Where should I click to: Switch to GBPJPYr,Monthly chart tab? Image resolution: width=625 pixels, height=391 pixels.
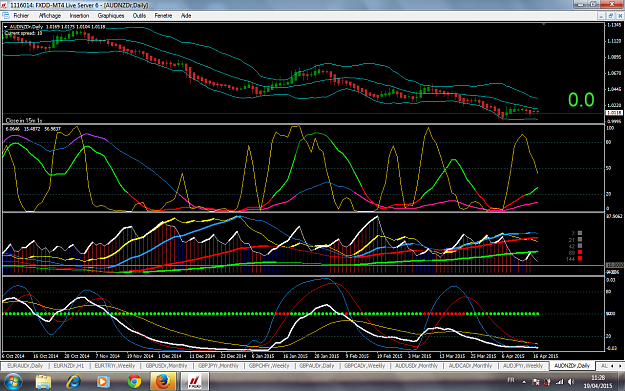click(x=218, y=365)
